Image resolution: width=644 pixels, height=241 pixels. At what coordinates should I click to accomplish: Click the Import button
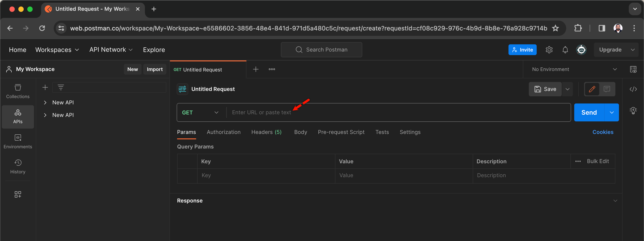155,69
